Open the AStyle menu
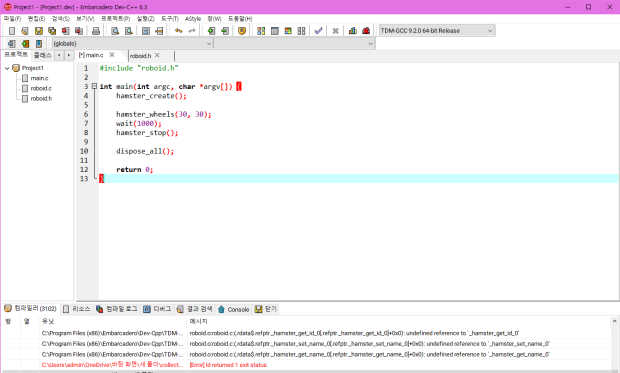The height and width of the screenshot is (373, 620). click(193, 19)
